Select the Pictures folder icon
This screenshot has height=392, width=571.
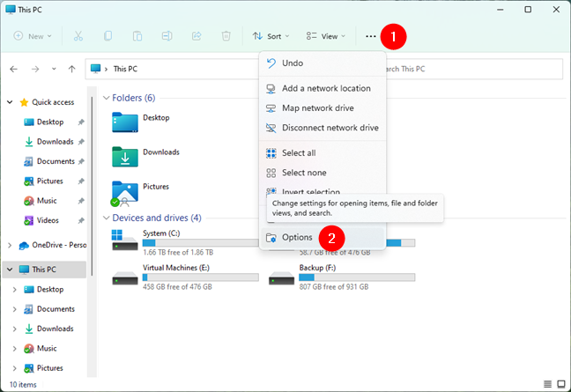[125, 192]
